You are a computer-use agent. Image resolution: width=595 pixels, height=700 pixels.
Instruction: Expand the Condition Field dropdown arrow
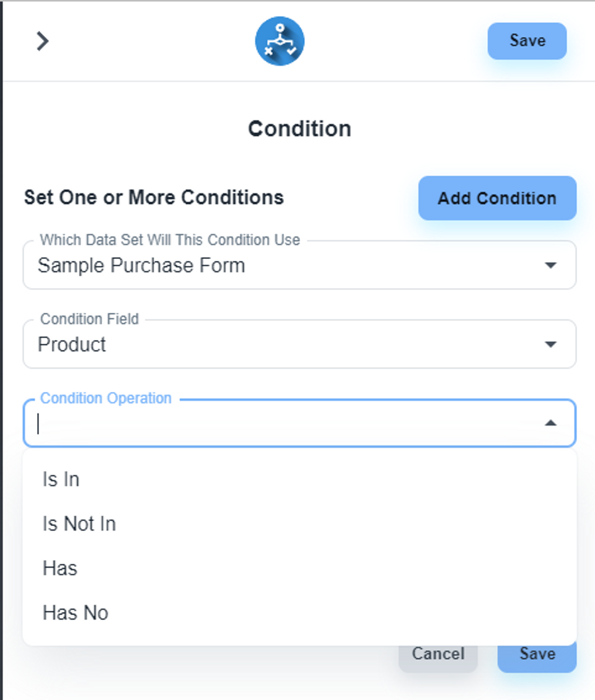(x=550, y=344)
